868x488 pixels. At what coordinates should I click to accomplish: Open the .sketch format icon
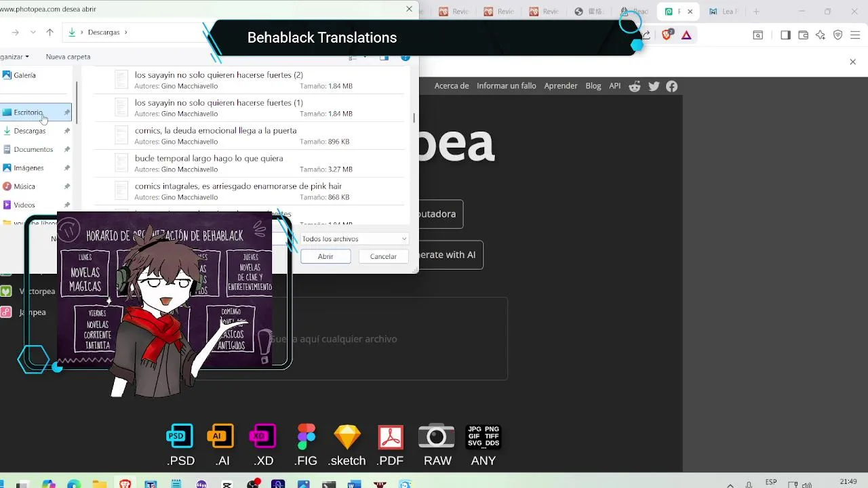(347, 445)
